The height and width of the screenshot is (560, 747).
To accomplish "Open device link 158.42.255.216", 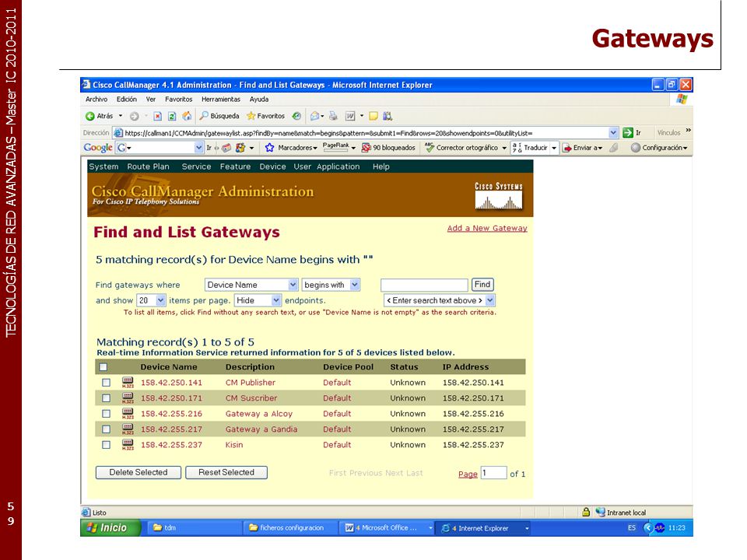I will coord(171,414).
